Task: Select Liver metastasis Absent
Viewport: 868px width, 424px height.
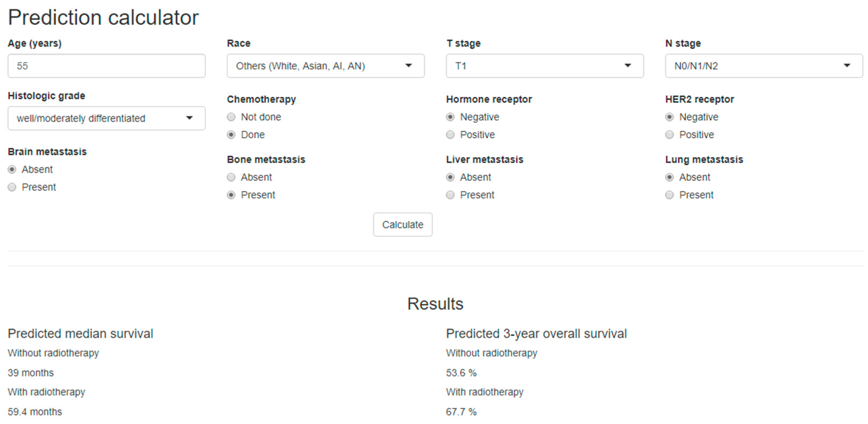Action: (x=450, y=177)
